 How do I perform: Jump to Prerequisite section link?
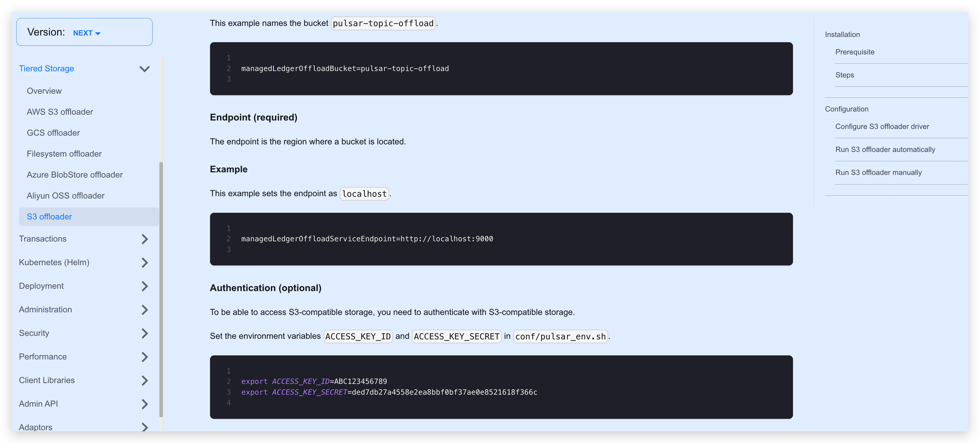click(854, 52)
